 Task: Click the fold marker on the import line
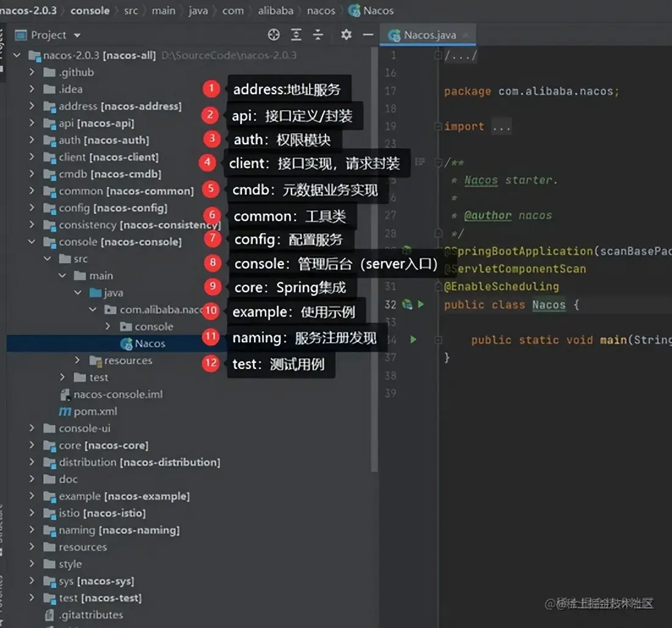pos(437,126)
